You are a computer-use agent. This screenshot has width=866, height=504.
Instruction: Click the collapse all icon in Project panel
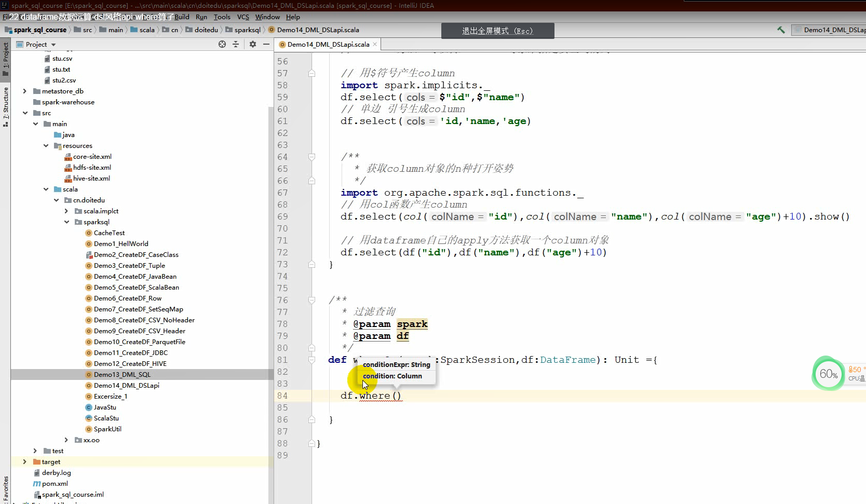pyautogui.click(x=236, y=44)
